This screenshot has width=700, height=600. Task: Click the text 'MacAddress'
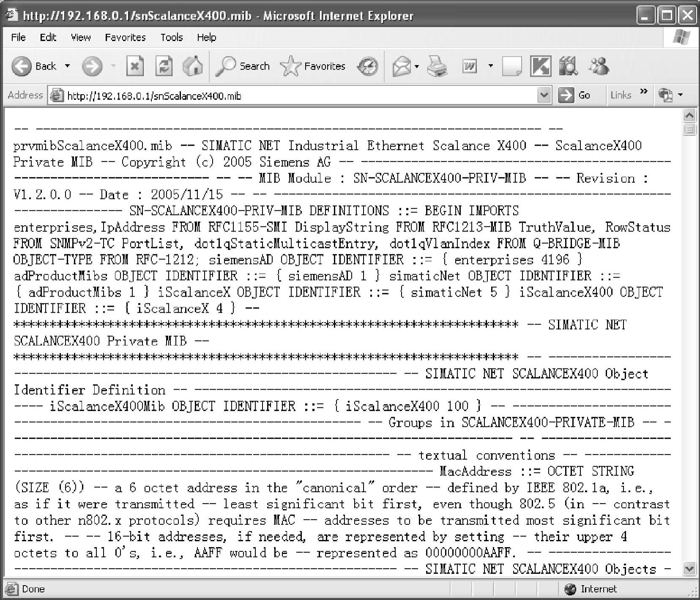point(476,472)
